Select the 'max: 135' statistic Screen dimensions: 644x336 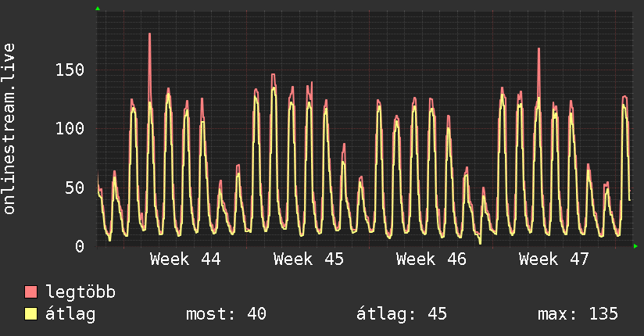tap(578, 314)
